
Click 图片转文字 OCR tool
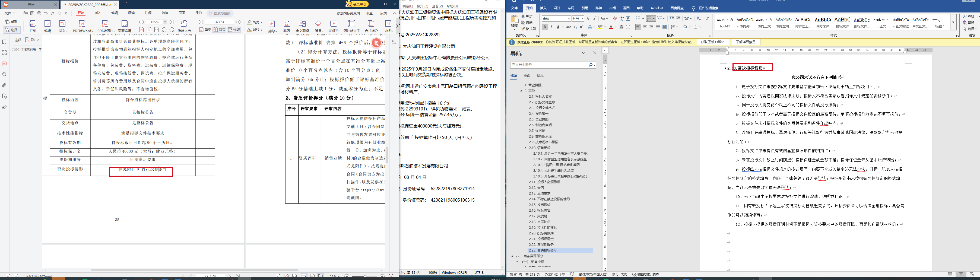[351, 26]
